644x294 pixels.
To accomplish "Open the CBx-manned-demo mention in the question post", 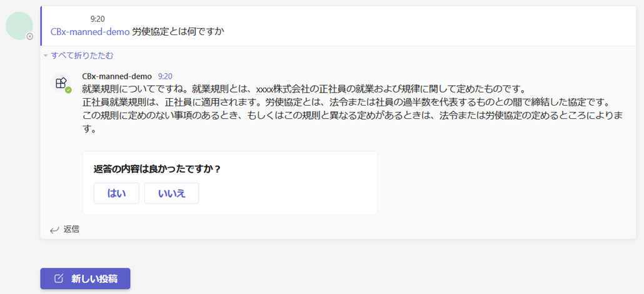I will pos(90,32).
